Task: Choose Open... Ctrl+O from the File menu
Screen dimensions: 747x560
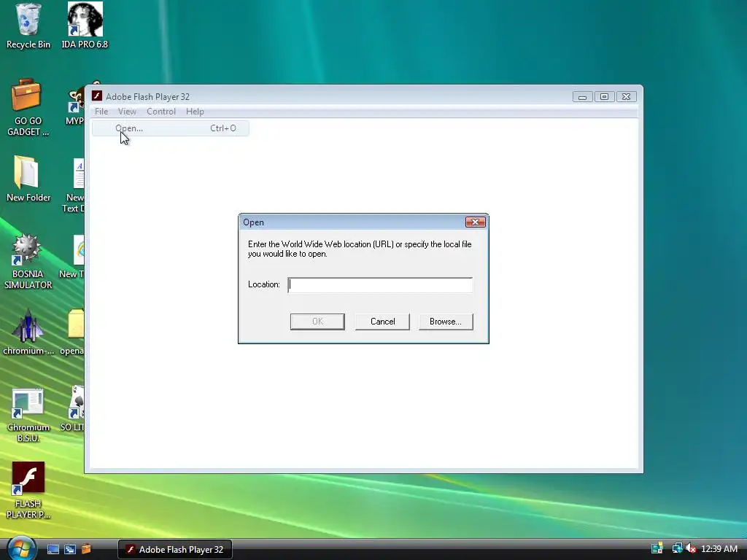Action: coord(171,128)
